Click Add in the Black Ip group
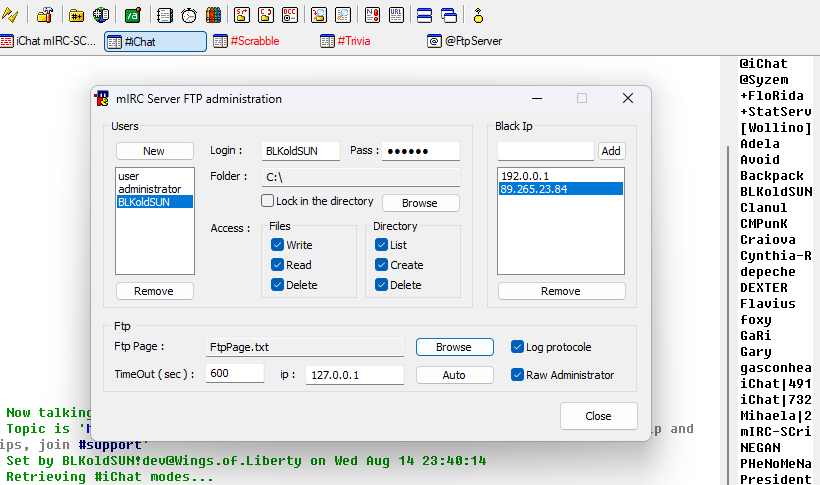The height and width of the screenshot is (485, 820). [611, 151]
